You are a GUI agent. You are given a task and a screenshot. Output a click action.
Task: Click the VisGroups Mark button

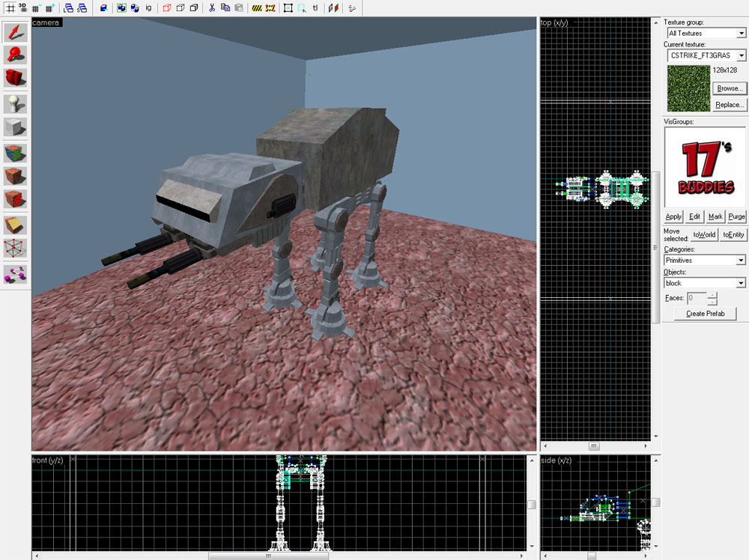[x=715, y=216]
